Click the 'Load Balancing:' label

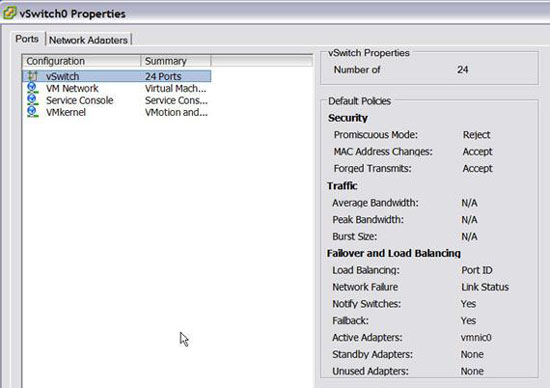(366, 270)
